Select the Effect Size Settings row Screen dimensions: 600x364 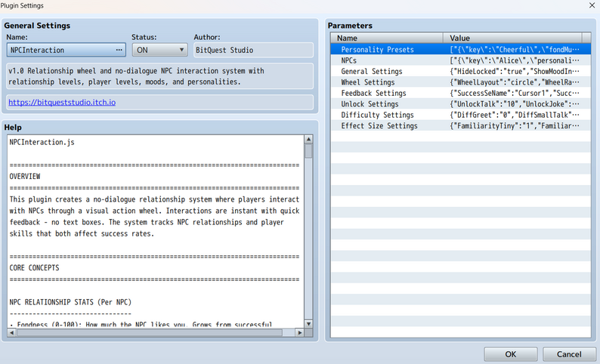[461, 126]
